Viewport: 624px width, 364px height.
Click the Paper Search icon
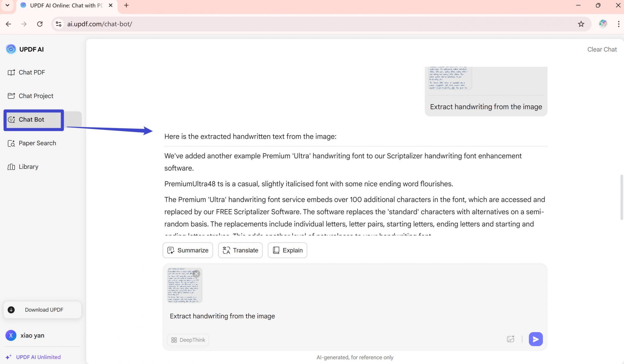pyautogui.click(x=11, y=143)
